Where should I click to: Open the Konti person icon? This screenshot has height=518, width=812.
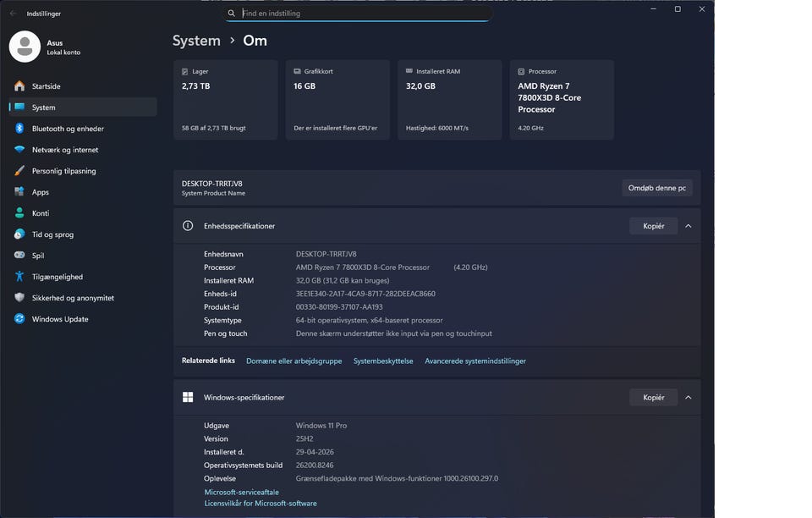tap(19, 213)
